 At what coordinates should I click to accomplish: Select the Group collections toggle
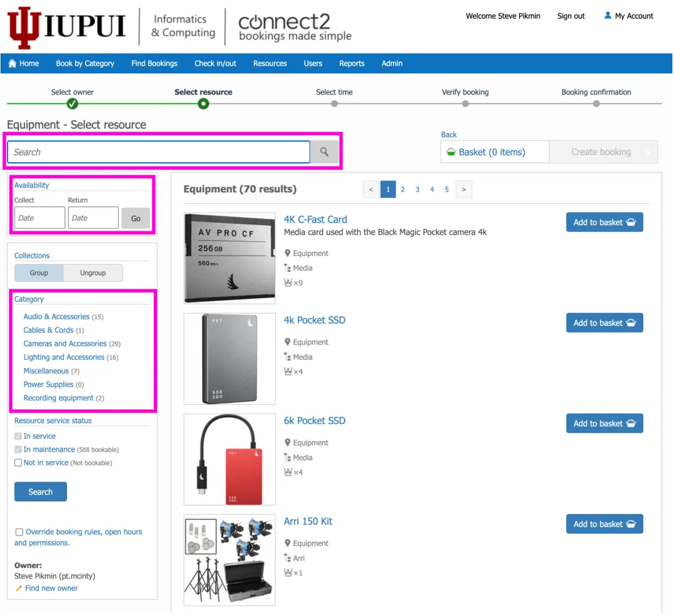click(x=39, y=274)
